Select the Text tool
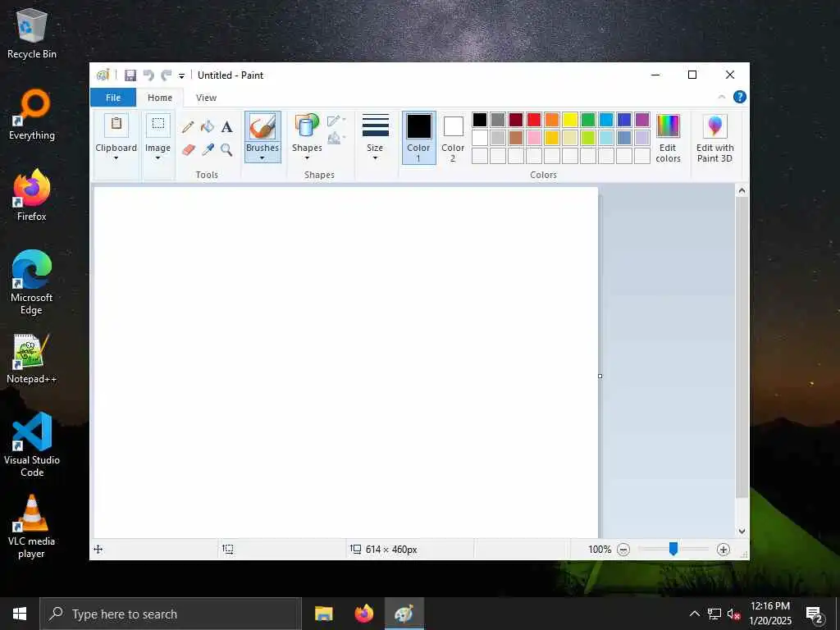 pyautogui.click(x=227, y=127)
